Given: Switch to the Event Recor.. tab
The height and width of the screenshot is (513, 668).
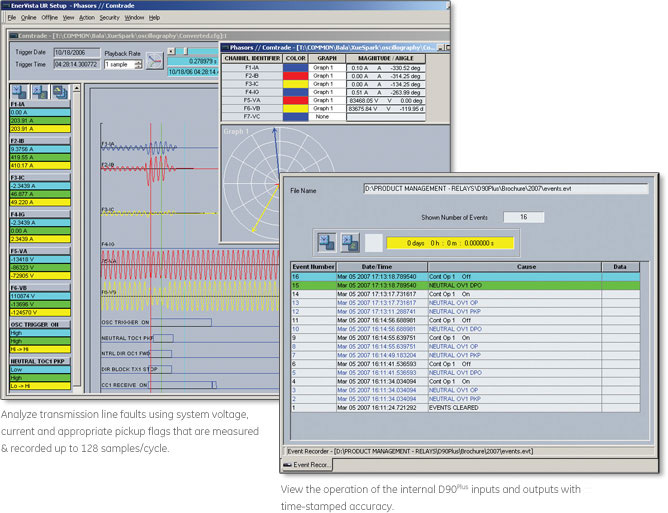Looking at the screenshot, I should [x=307, y=465].
